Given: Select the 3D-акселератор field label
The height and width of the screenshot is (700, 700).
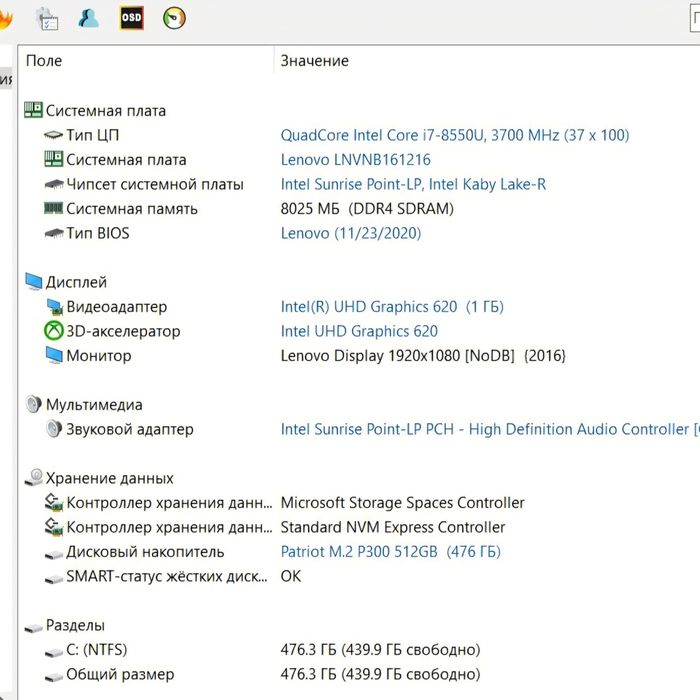Looking at the screenshot, I should pyautogui.click(x=123, y=331).
